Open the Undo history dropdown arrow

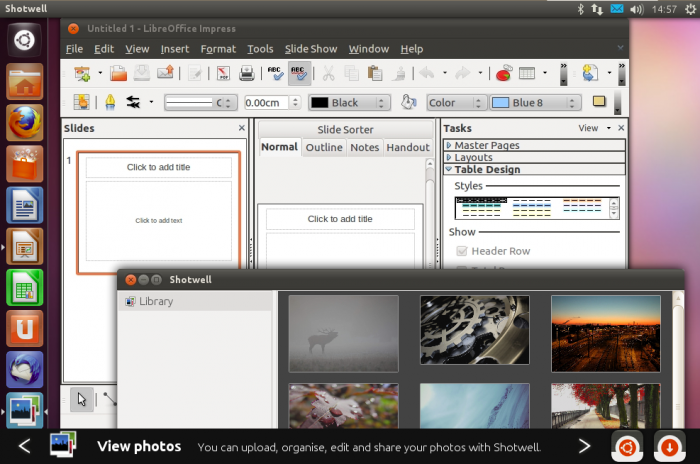[x=445, y=73]
